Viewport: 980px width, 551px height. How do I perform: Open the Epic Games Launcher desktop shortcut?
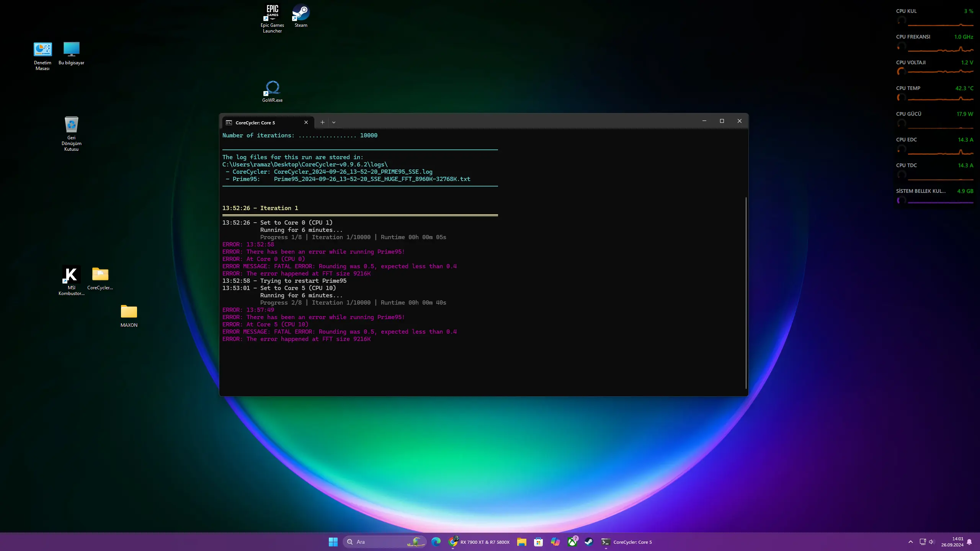[x=272, y=18]
